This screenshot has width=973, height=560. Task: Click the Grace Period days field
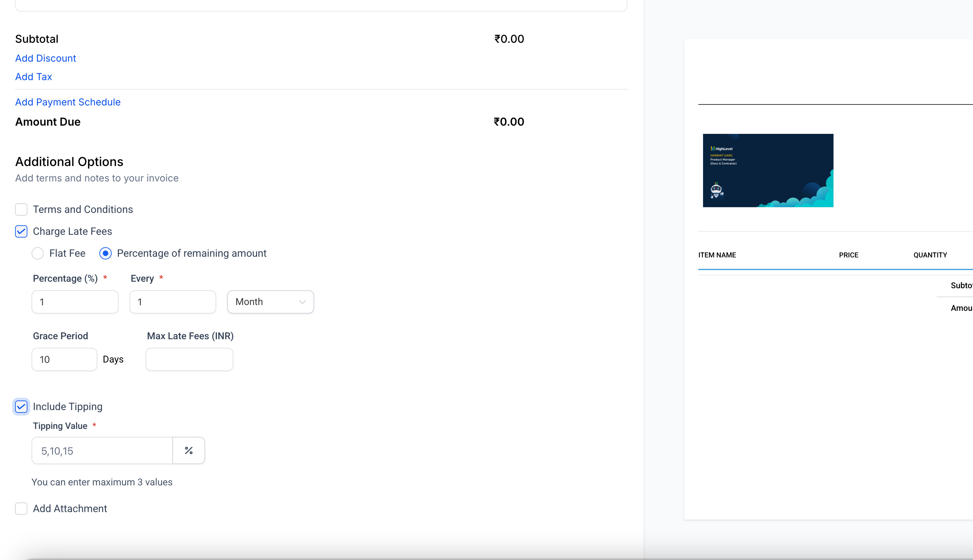pyautogui.click(x=64, y=359)
